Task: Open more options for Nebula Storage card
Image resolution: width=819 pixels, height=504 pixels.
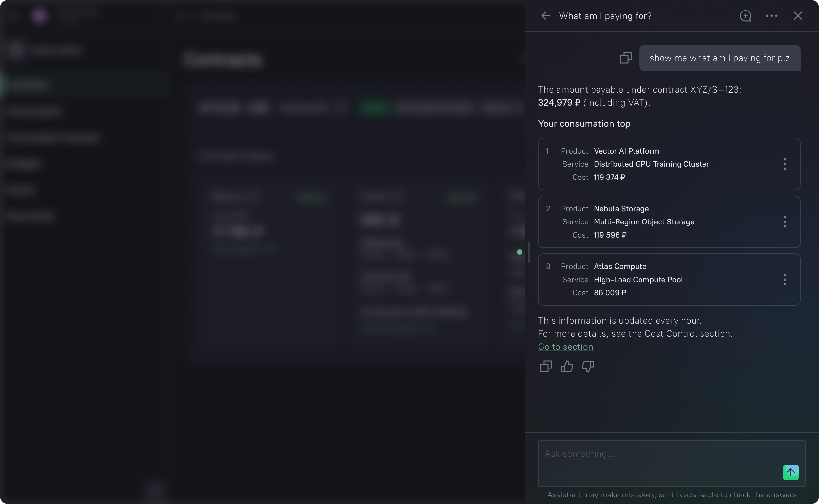Action: [785, 222]
